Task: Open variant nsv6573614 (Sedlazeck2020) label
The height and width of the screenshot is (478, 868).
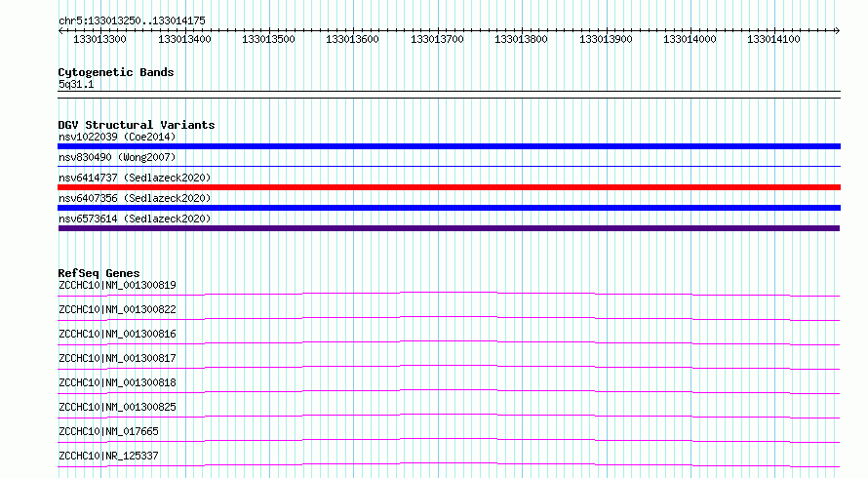Action: tap(135, 219)
